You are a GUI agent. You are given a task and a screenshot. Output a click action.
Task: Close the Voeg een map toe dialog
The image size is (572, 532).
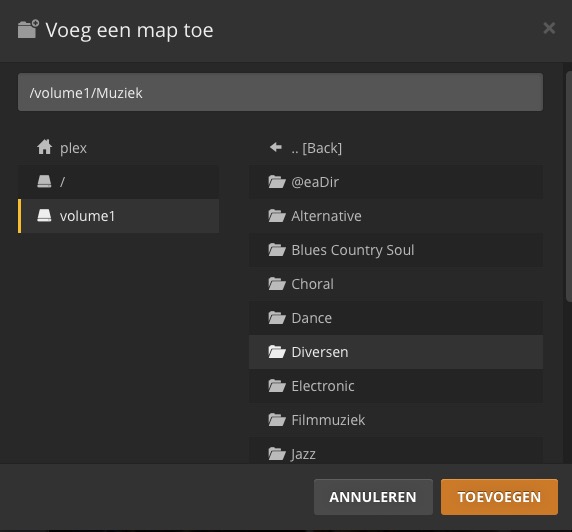point(549,28)
